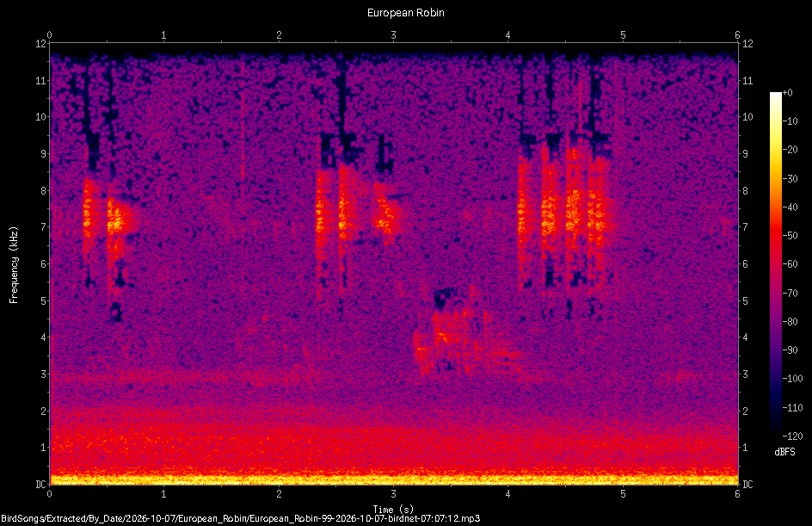Click the "DC" label on right frequency axis

[x=747, y=485]
